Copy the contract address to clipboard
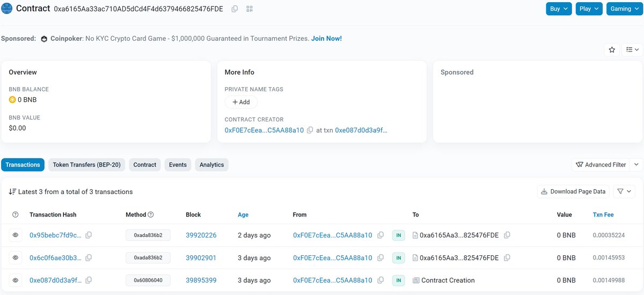The height and width of the screenshot is (295, 644). click(235, 9)
